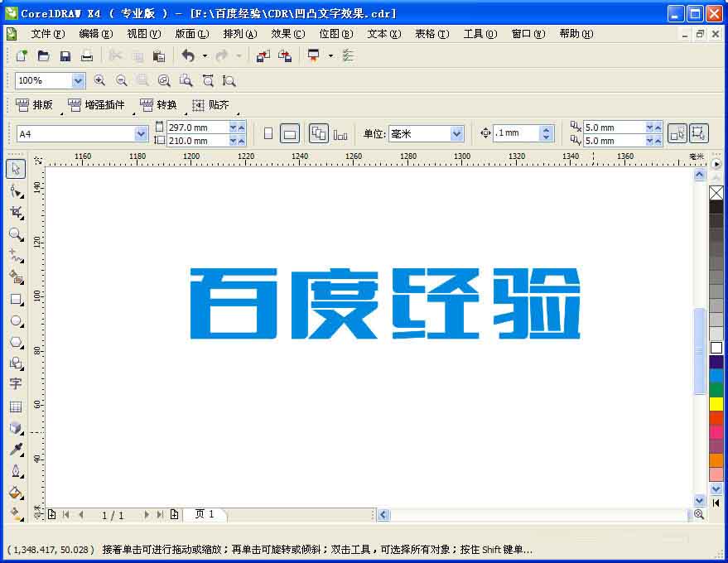Click the no-fill X swatch

pos(716,193)
